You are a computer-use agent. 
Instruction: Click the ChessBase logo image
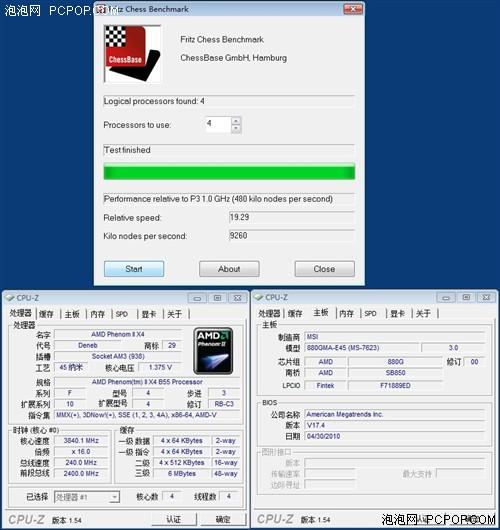133,53
